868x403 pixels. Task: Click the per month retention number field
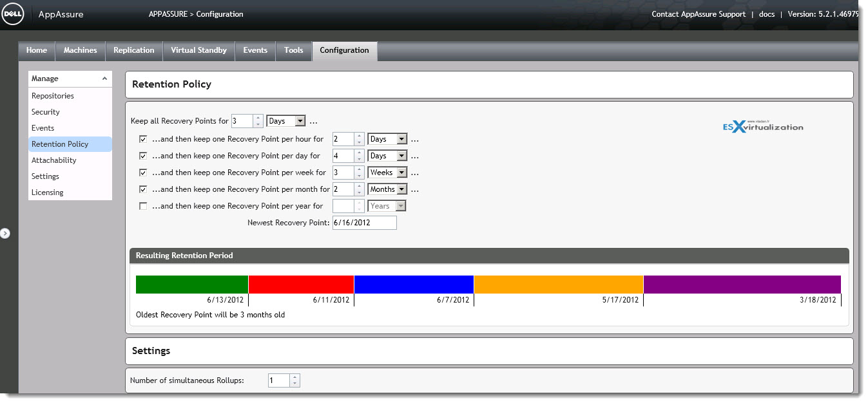click(344, 189)
